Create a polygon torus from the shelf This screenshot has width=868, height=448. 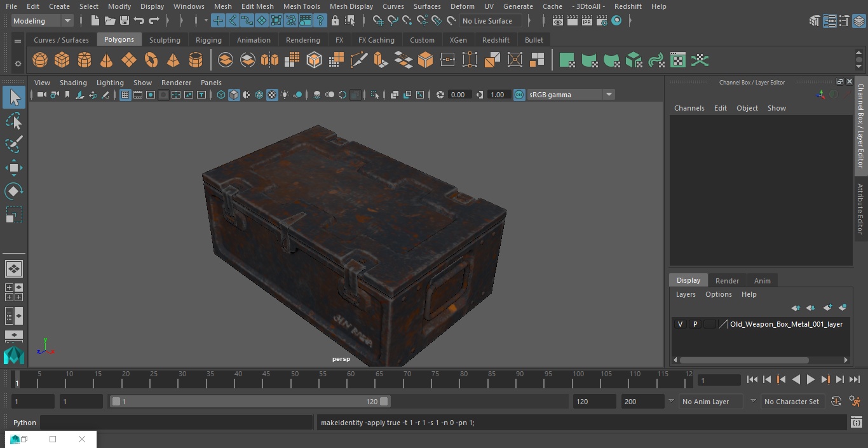pyautogui.click(x=151, y=60)
